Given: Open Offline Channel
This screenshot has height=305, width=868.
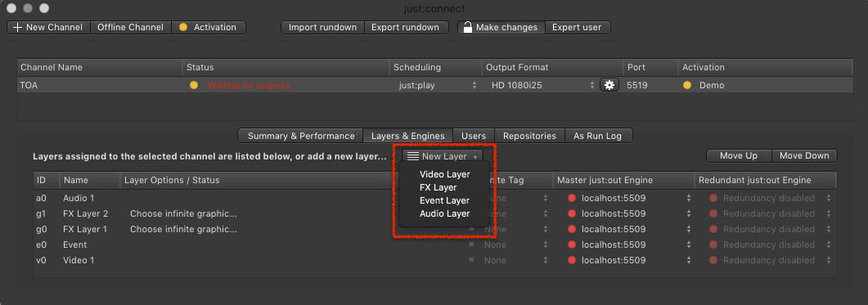Looking at the screenshot, I should [x=131, y=27].
